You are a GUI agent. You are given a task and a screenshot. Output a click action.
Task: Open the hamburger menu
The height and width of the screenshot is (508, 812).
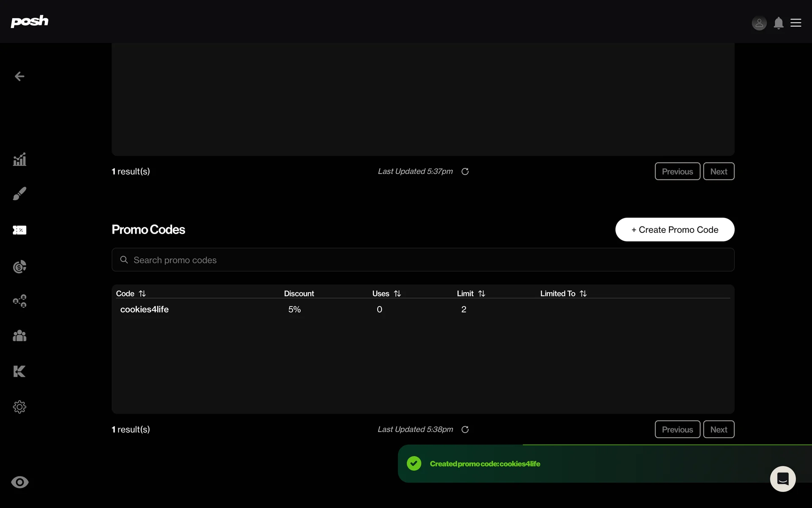click(796, 23)
